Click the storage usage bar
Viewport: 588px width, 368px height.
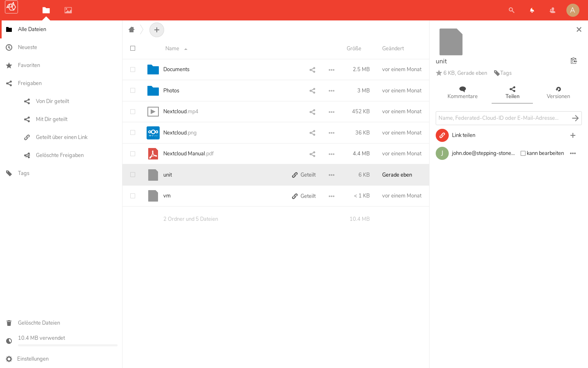[x=67, y=345]
